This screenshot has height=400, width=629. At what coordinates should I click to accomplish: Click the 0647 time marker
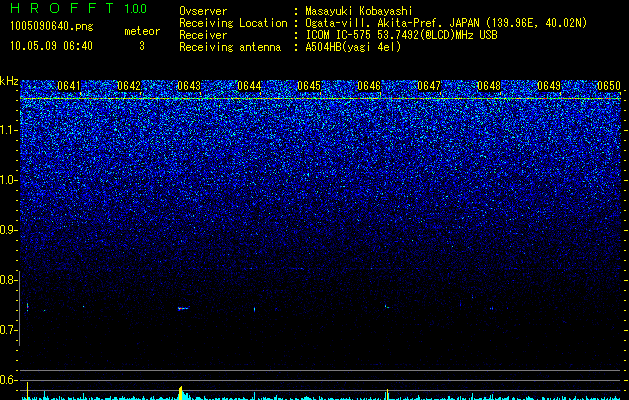tap(429, 86)
